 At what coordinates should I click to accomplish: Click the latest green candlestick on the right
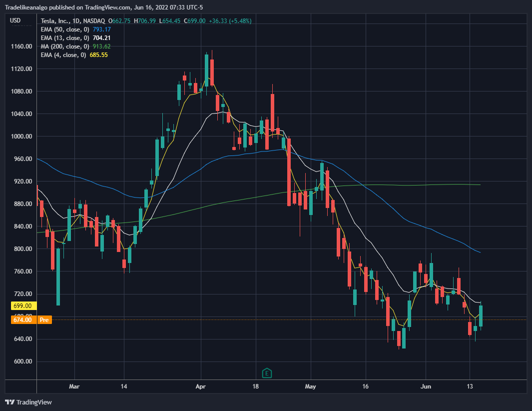coord(481,316)
